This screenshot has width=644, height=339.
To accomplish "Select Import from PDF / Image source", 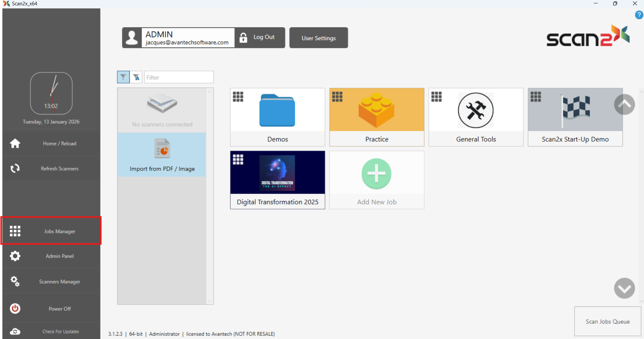I will pyautogui.click(x=162, y=155).
